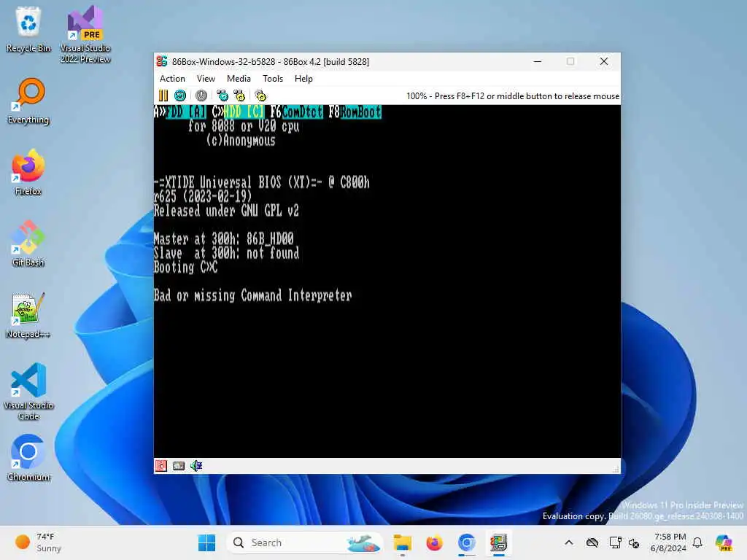Click the 86Box window title text

tap(271, 62)
